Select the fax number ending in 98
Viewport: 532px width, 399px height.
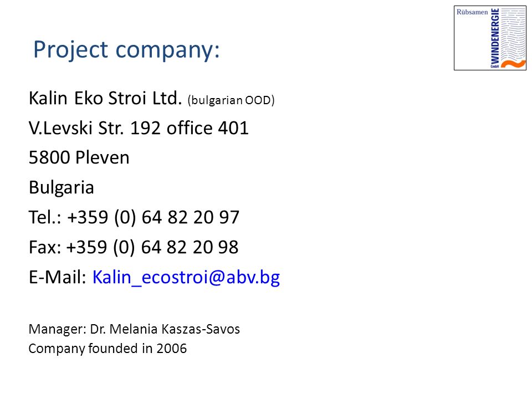pos(152,247)
